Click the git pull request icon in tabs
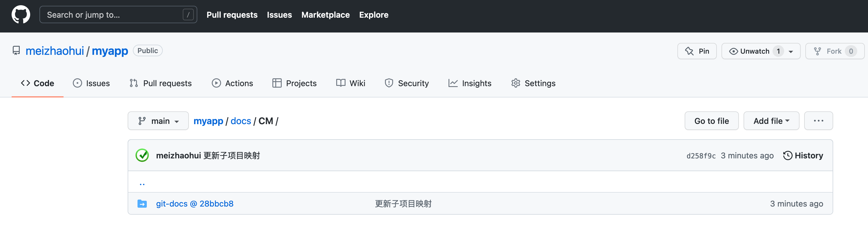The height and width of the screenshot is (228, 868). click(134, 83)
